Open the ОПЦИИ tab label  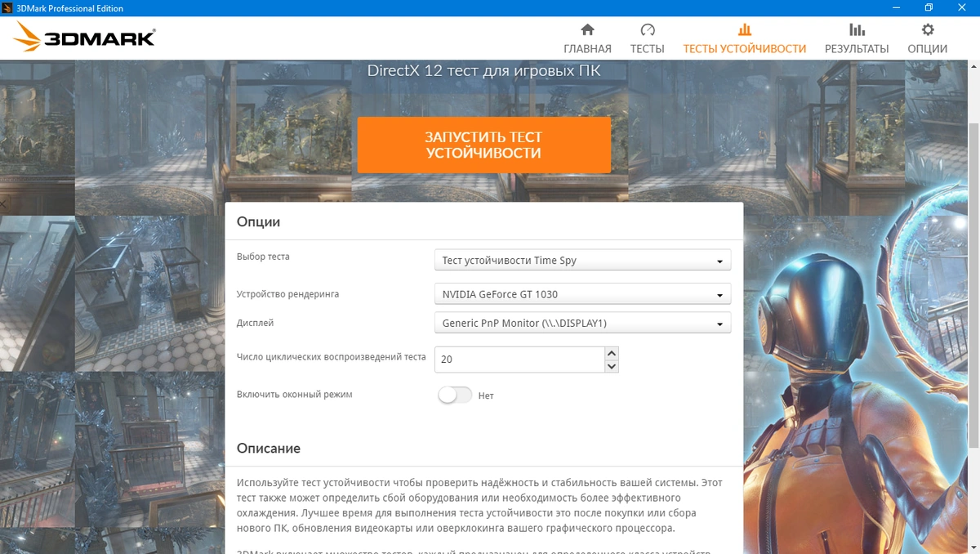tap(928, 49)
